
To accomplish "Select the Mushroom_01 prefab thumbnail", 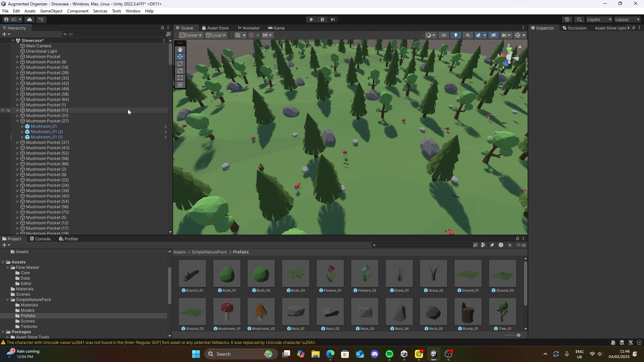I will tap(227, 311).
